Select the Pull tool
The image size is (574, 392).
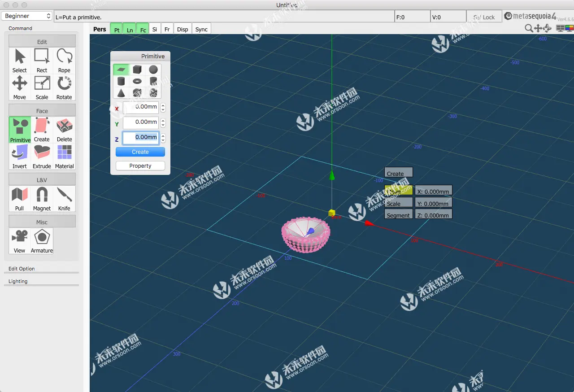(x=19, y=199)
